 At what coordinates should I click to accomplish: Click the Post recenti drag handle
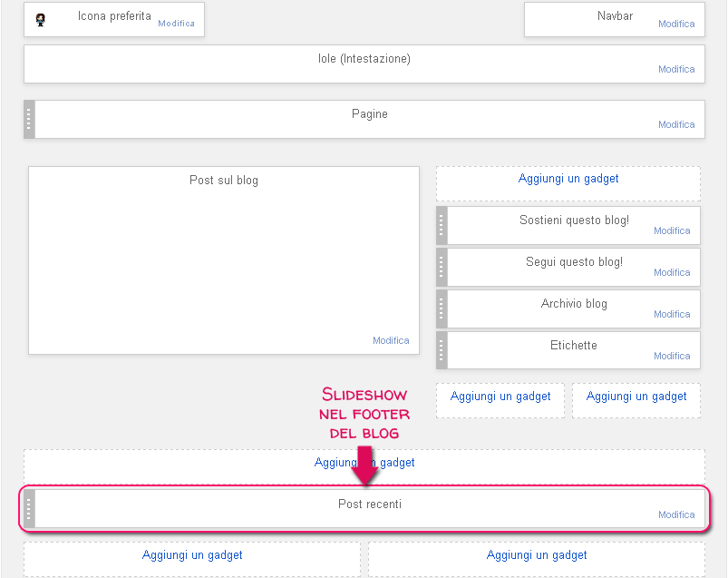(x=29, y=509)
